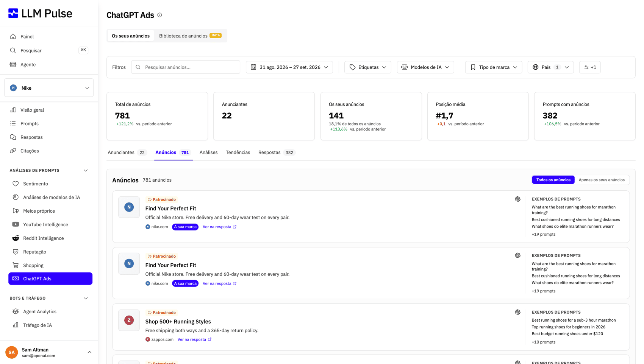
Task: Expand the Etiquetas filter
Action: click(x=367, y=67)
